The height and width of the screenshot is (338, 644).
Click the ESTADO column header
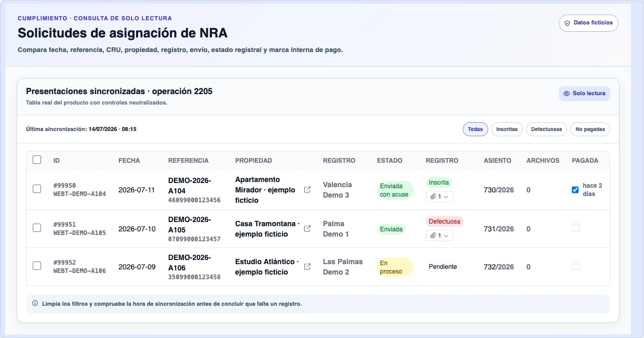pos(390,161)
